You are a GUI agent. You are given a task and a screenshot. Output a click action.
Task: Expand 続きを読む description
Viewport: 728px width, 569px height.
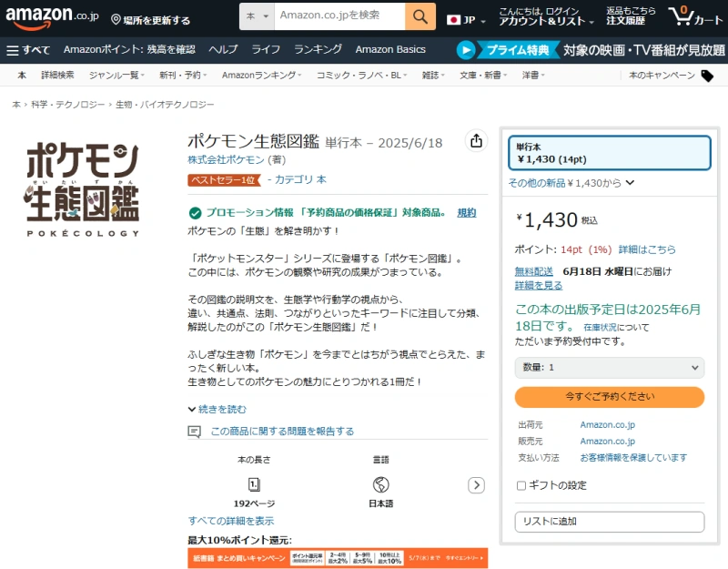tap(217, 409)
